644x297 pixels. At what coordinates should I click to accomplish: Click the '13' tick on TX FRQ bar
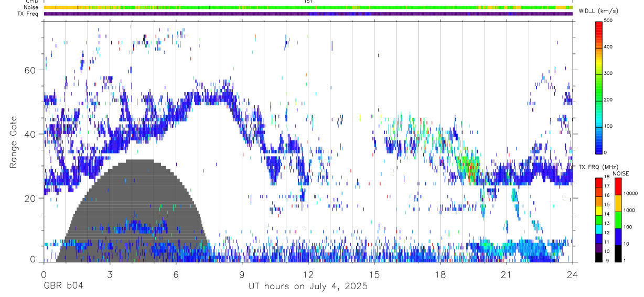pyautogui.click(x=607, y=223)
